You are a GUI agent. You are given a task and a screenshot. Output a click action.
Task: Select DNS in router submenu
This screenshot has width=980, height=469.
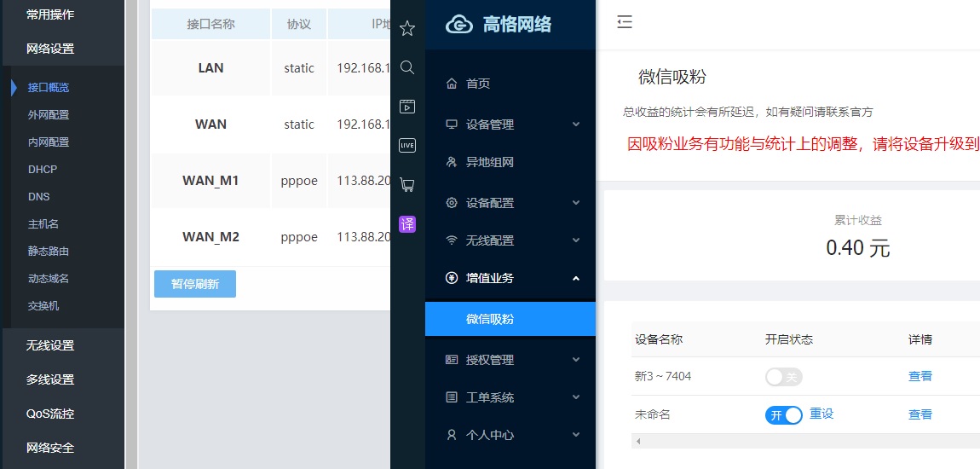[38, 196]
